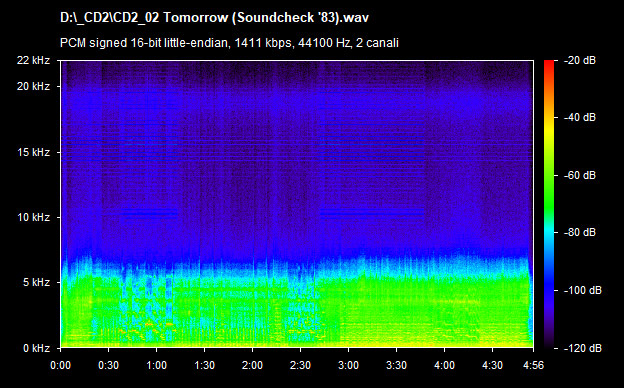Click the -20 dB legend label
Image resolution: width=624 pixels, height=388 pixels.
pos(580,60)
